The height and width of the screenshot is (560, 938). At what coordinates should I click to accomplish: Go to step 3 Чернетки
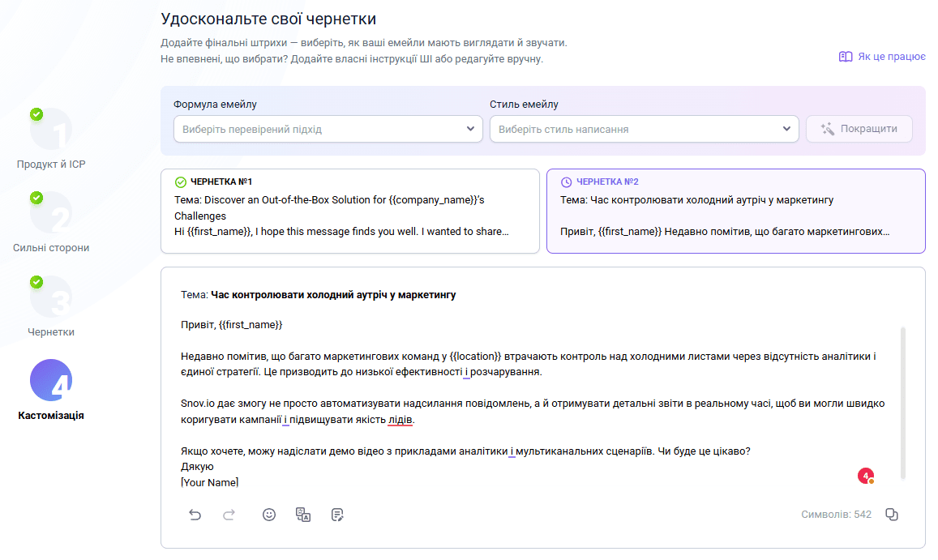(x=51, y=298)
